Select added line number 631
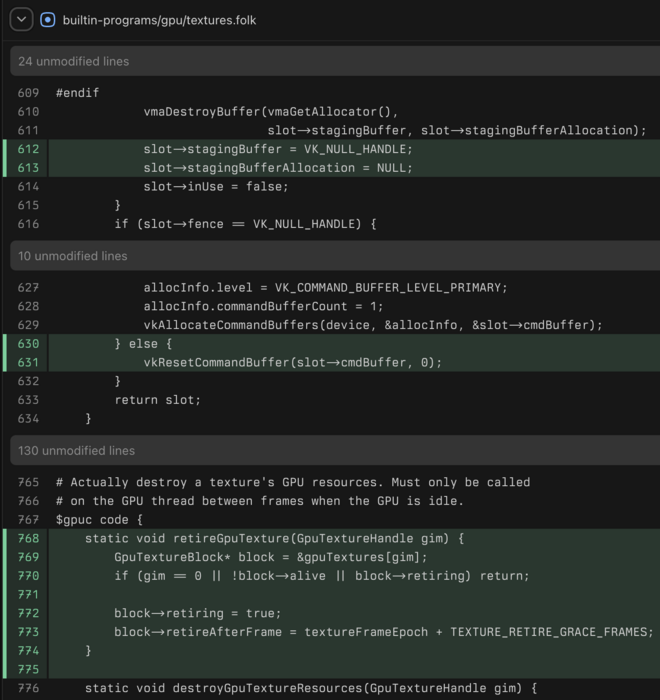660x700 pixels. [x=28, y=362]
